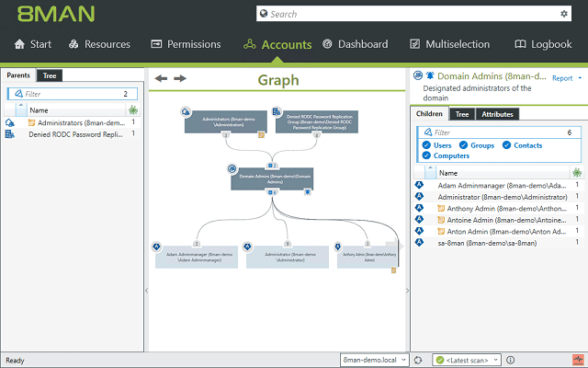This screenshot has width=588, height=368.
Task: Select the Children tab
Action: click(429, 114)
